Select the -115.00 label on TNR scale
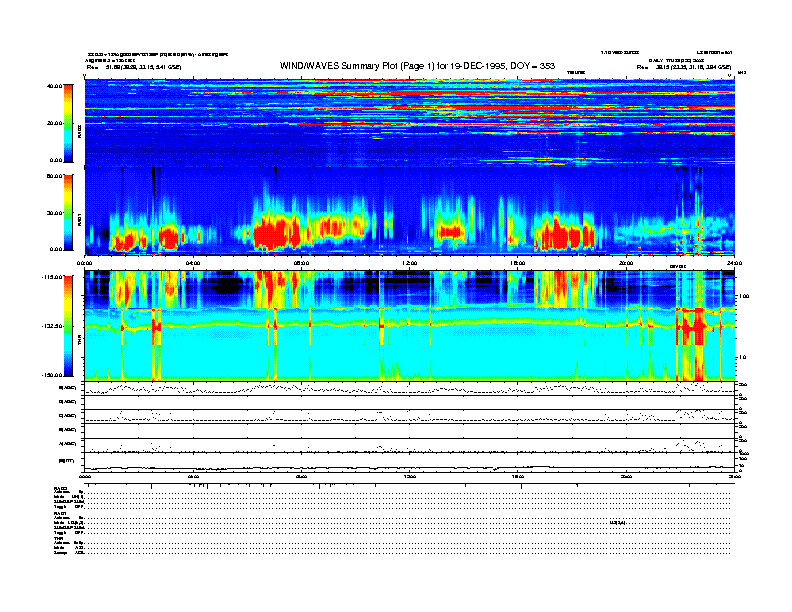 coord(51,277)
